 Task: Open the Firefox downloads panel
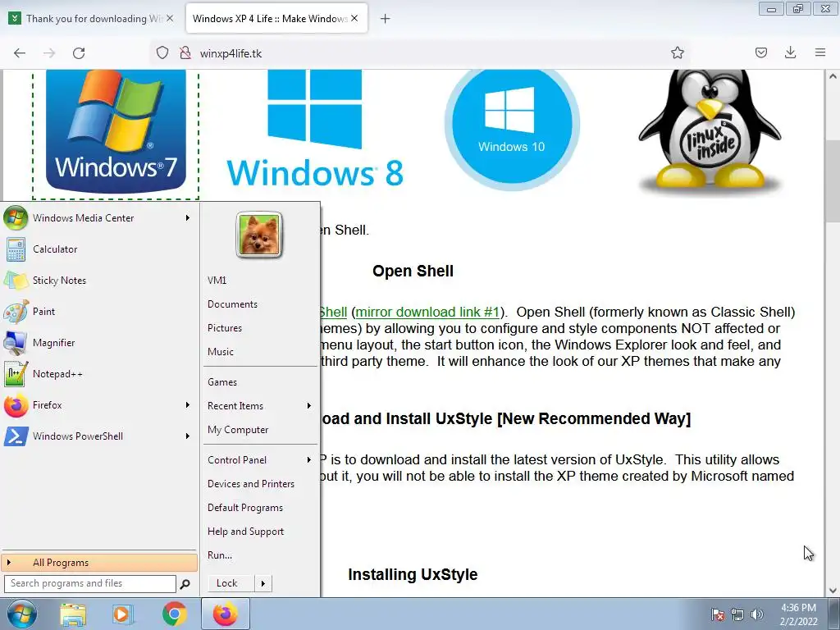coord(790,52)
